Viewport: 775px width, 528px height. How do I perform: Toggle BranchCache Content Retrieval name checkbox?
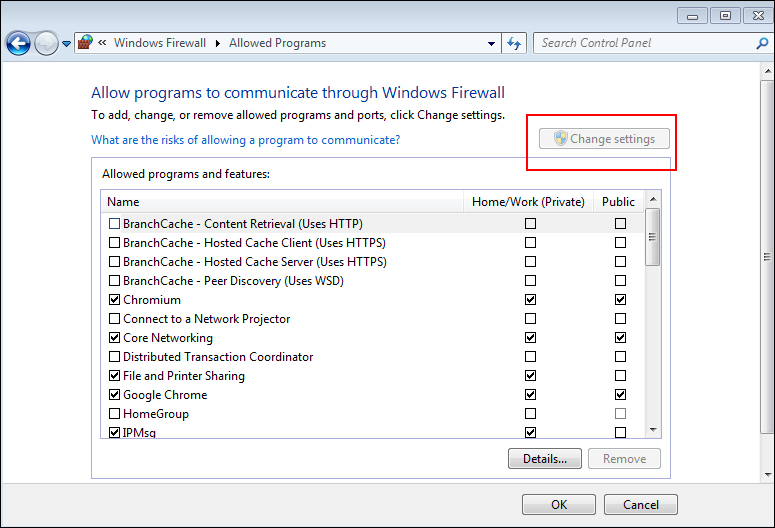coord(114,223)
